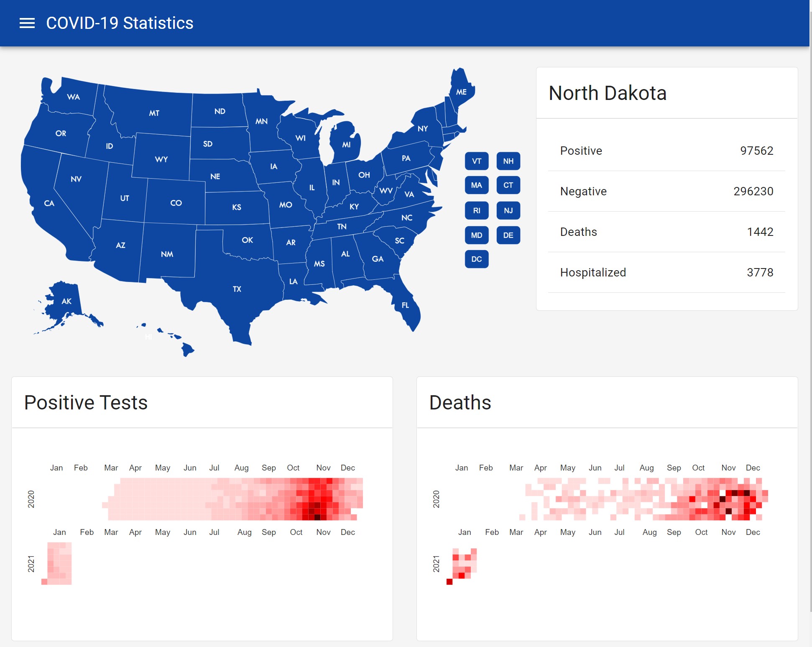Viewport: 812px width, 647px height.
Task: Click the NJ state button
Action: tap(508, 211)
